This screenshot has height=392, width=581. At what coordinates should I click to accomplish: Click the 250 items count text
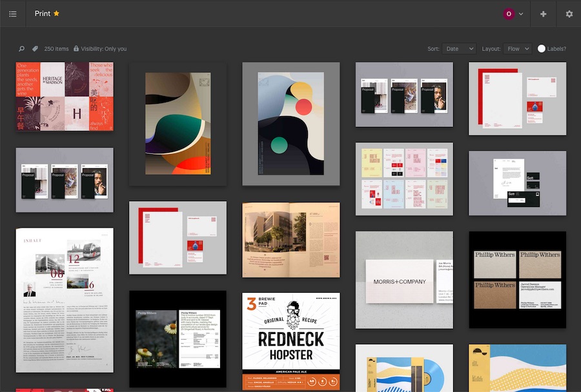56,48
